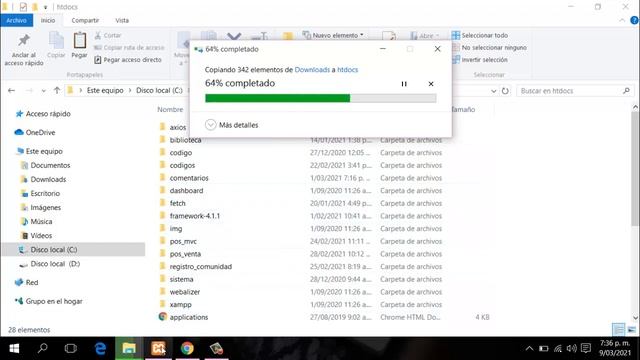Open the Nuevo elemento dropdown

tap(333, 36)
